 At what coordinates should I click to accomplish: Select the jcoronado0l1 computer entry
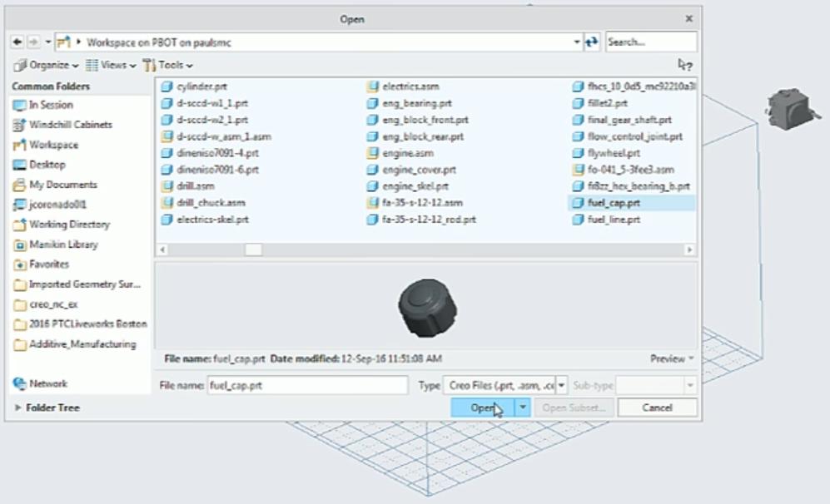pyautogui.click(x=50, y=204)
